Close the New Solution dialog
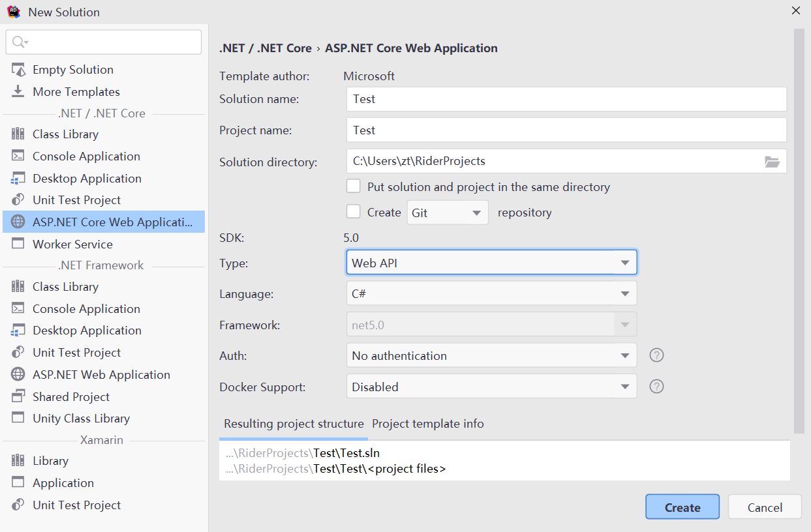The height and width of the screenshot is (532, 811). (x=796, y=11)
